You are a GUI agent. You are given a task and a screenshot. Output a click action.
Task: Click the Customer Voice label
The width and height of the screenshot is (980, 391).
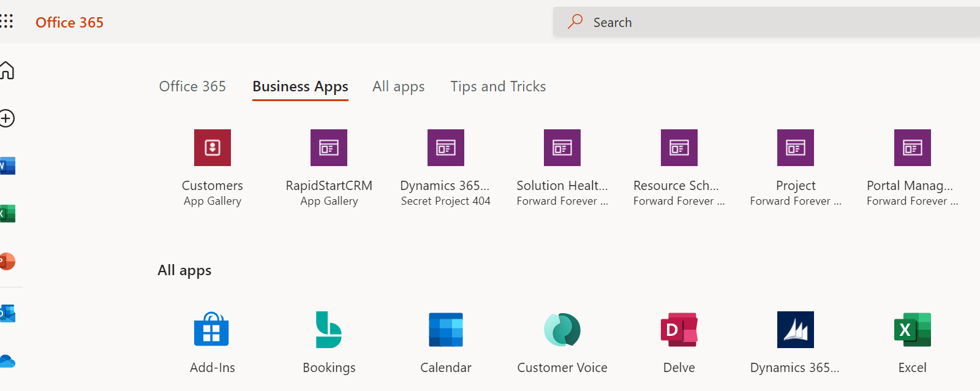pos(562,368)
